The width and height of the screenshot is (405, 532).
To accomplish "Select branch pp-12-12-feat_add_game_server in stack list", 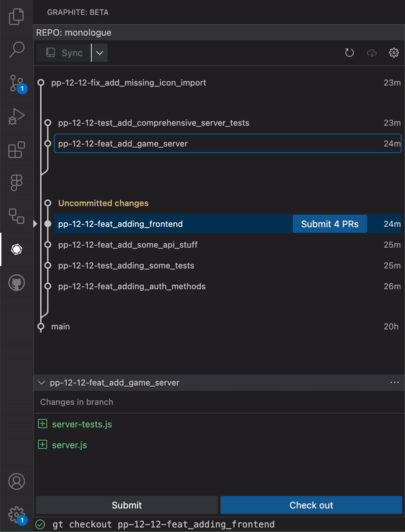I will pyautogui.click(x=227, y=144).
